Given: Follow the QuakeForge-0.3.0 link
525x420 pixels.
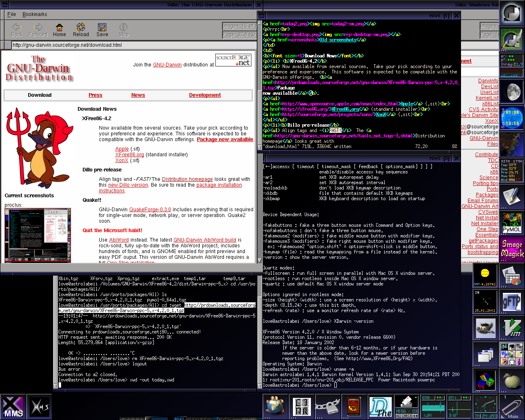Looking at the screenshot, I should [150, 210].
